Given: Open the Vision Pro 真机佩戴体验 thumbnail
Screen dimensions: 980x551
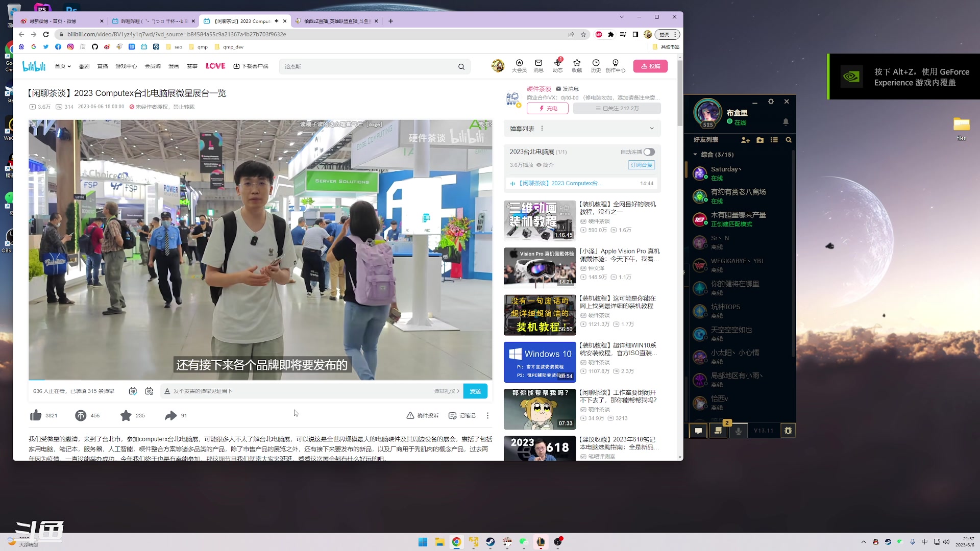Looking at the screenshot, I should point(540,267).
